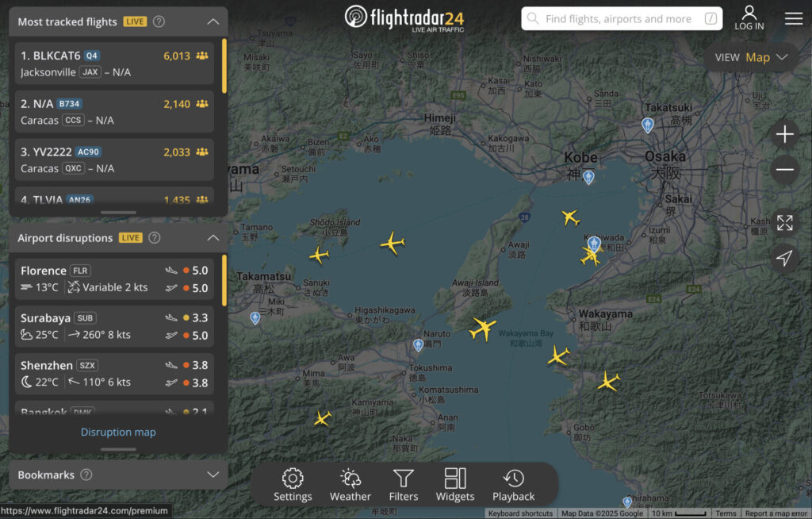Image resolution: width=812 pixels, height=519 pixels.
Task: Toggle LIVE on Airport disruptions
Action: tap(130, 237)
